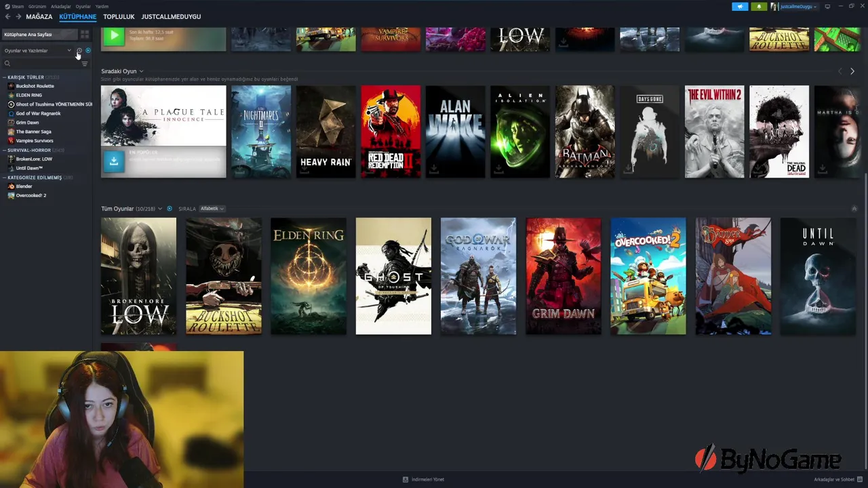Click the download icon on Alan Wake cover
Viewport: 868px width, 488px height.
[x=434, y=169]
